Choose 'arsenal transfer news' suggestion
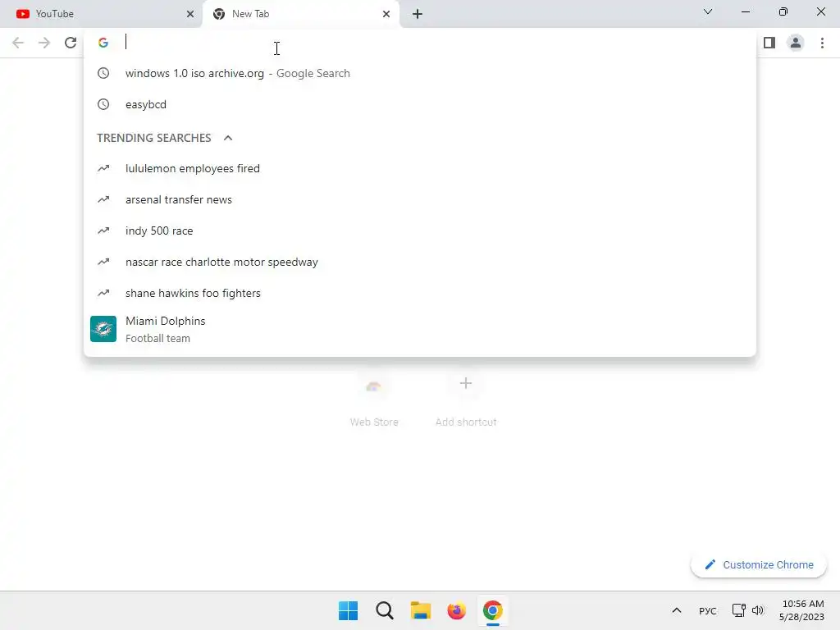Image resolution: width=840 pixels, height=630 pixels. pos(419,199)
